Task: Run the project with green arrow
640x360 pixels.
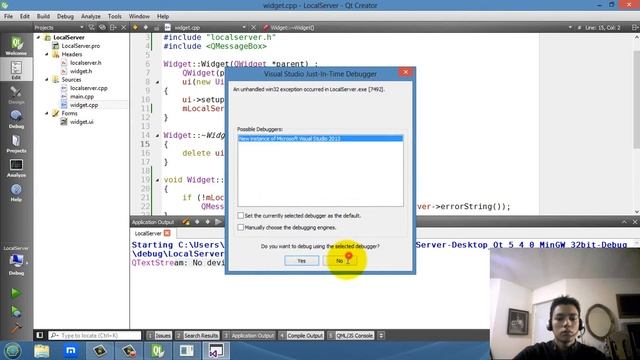Action: click(16, 293)
